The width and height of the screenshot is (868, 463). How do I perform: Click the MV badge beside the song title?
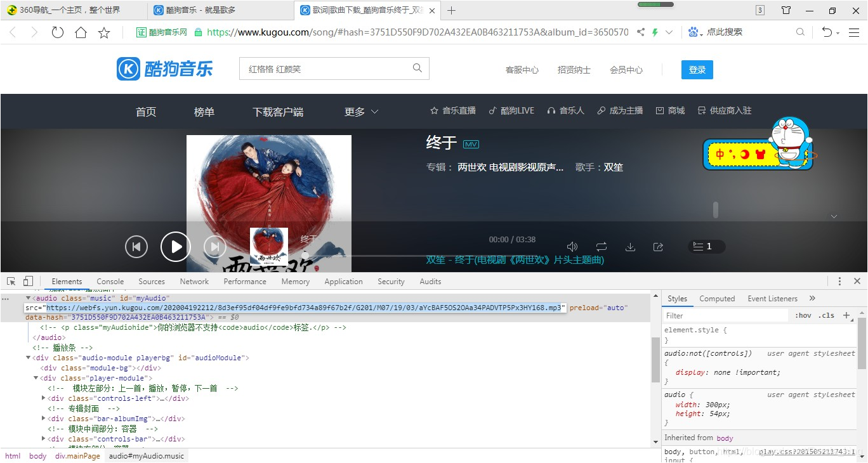[471, 143]
